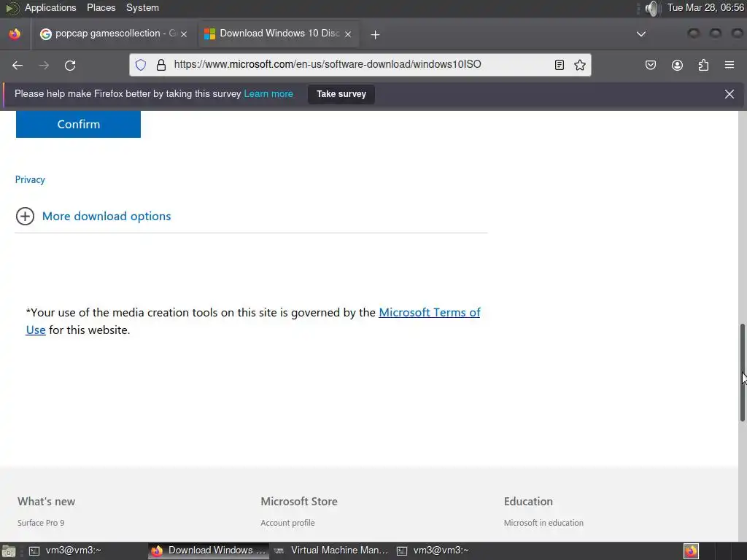
Task: Open the Firefox account icon
Action: click(677, 65)
